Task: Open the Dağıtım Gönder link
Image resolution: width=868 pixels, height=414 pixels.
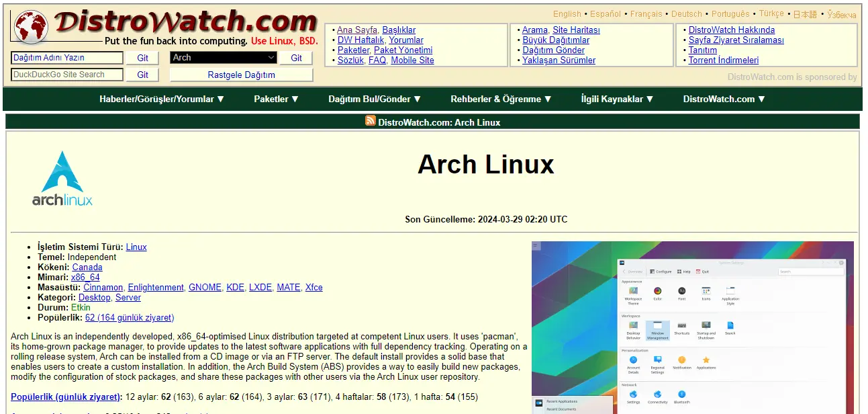Action: coord(554,50)
